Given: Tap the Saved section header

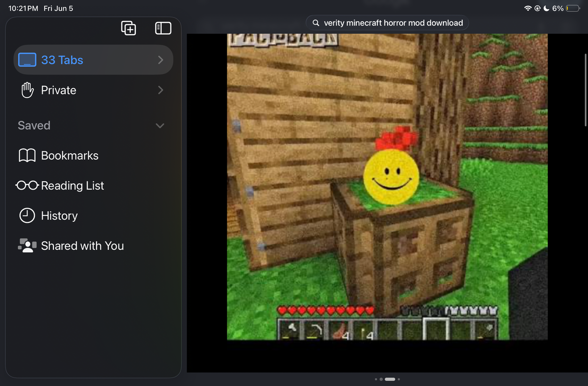Looking at the screenshot, I should (x=34, y=125).
